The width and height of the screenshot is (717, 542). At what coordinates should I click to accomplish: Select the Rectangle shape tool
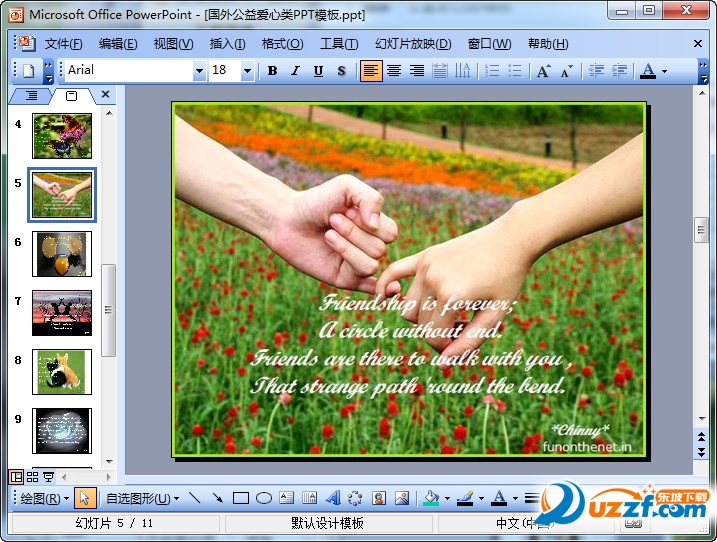(240, 498)
